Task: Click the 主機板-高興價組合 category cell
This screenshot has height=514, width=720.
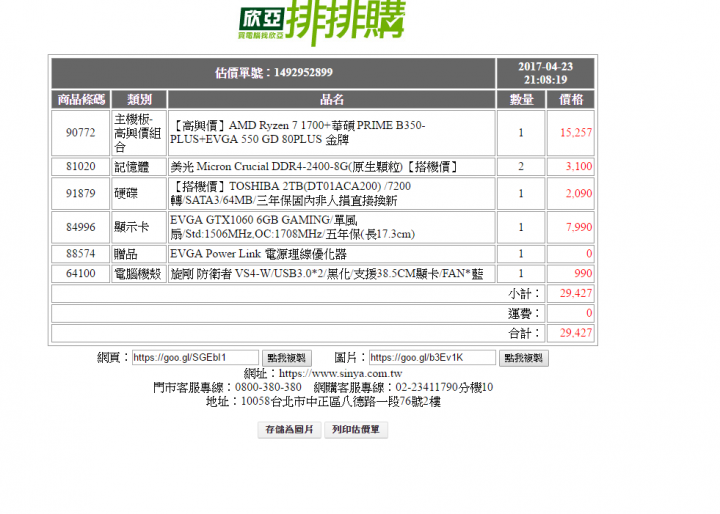Action: (x=139, y=133)
